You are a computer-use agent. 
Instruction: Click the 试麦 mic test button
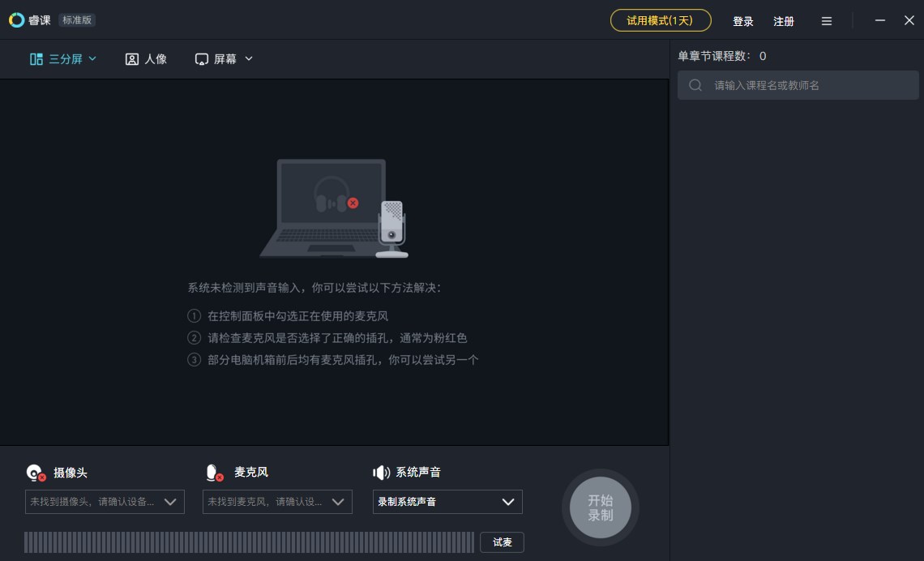(x=502, y=542)
